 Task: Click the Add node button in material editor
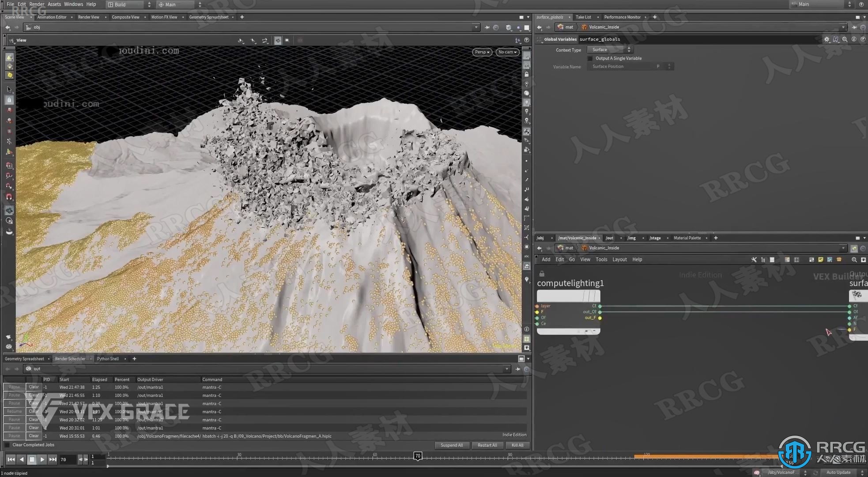545,259
